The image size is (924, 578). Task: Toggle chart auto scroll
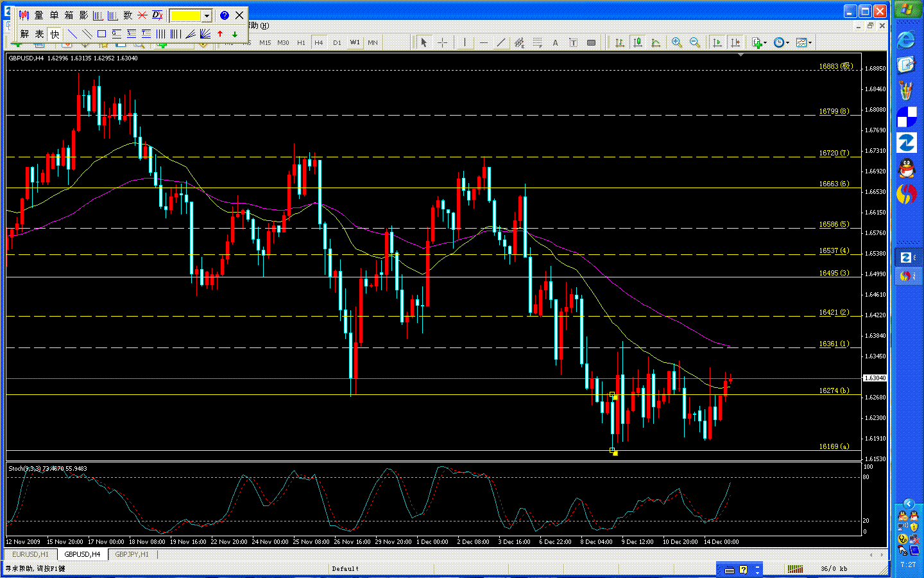(x=717, y=42)
